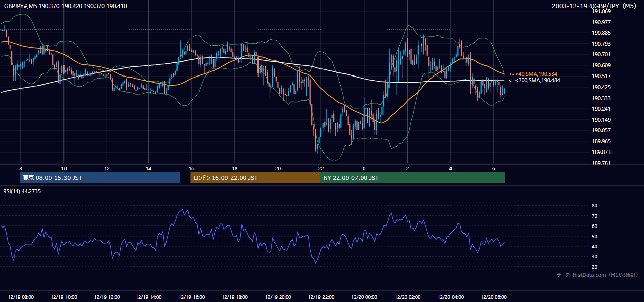Viewport: 644px width, 302px height.
Task: Click the 12/19 22:00 date label
Action: pyautogui.click(x=321, y=297)
